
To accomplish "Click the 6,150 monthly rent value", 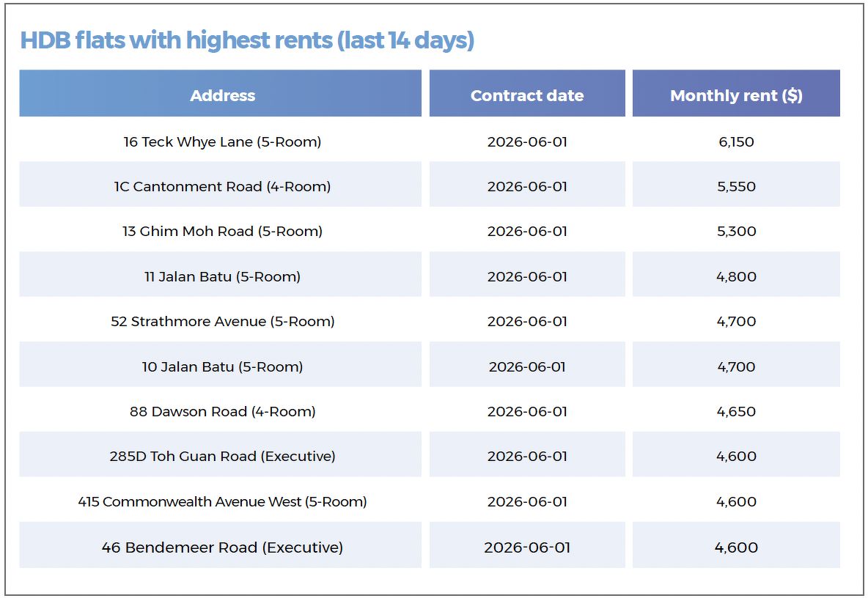I will coord(736,142).
